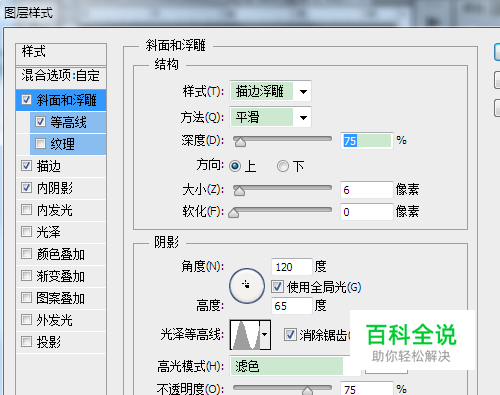Click the 不透明度 field showing 75

coord(367,389)
